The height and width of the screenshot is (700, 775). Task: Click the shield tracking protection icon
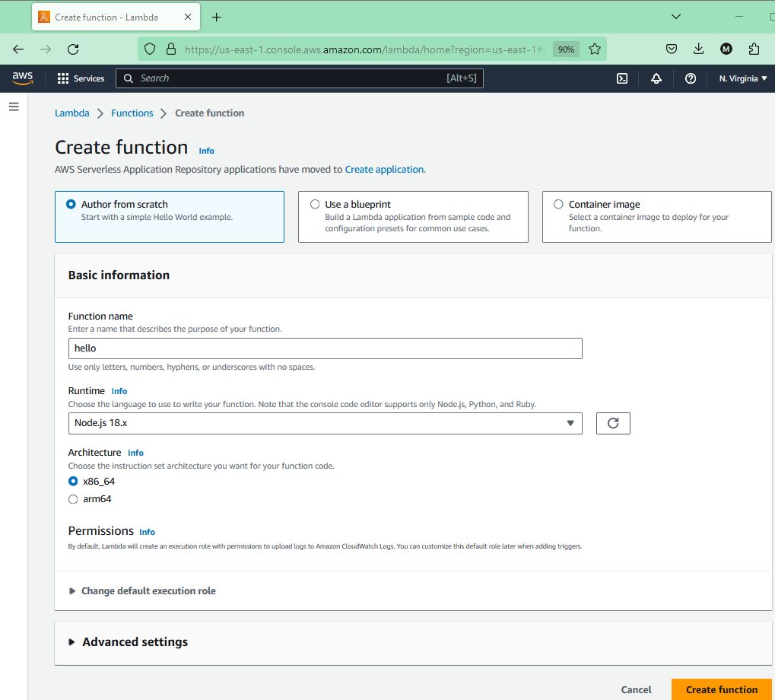150,49
